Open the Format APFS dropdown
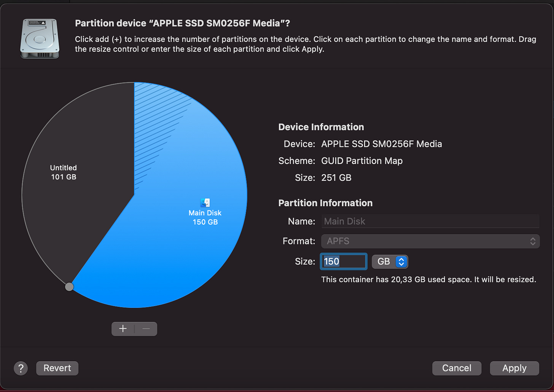The width and height of the screenshot is (554, 392). point(430,241)
